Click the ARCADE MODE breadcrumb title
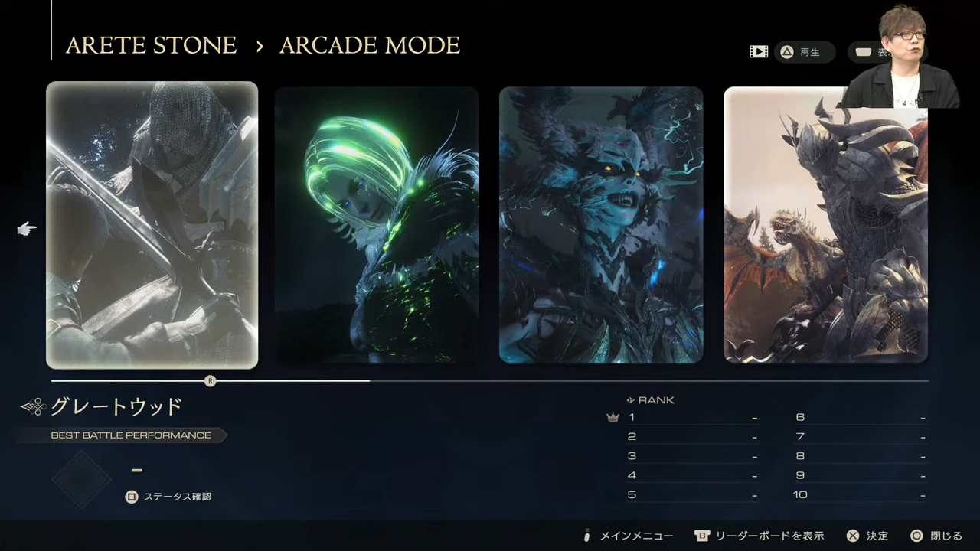This screenshot has width=980, height=551. [370, 46]
